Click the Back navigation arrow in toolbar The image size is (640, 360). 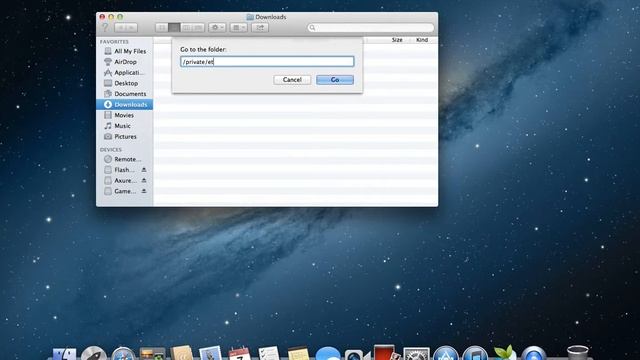click(120, 28)
